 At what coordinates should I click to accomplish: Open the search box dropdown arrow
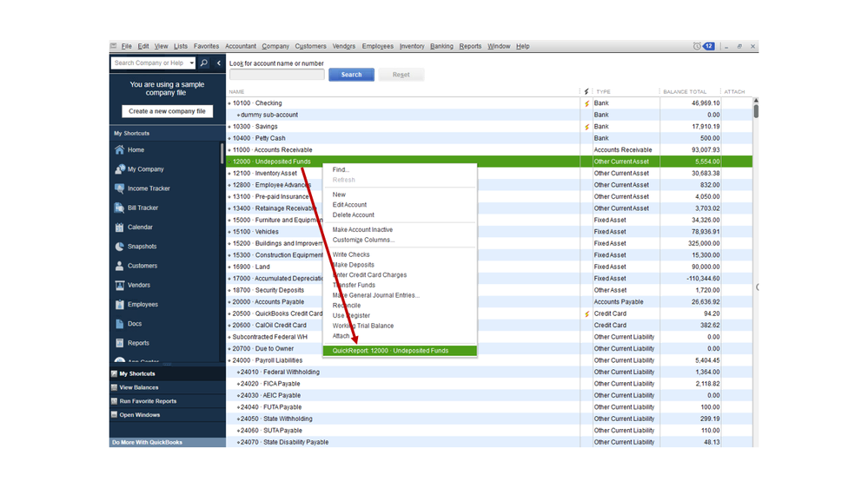pyautogui.click(x=191, y=63)
